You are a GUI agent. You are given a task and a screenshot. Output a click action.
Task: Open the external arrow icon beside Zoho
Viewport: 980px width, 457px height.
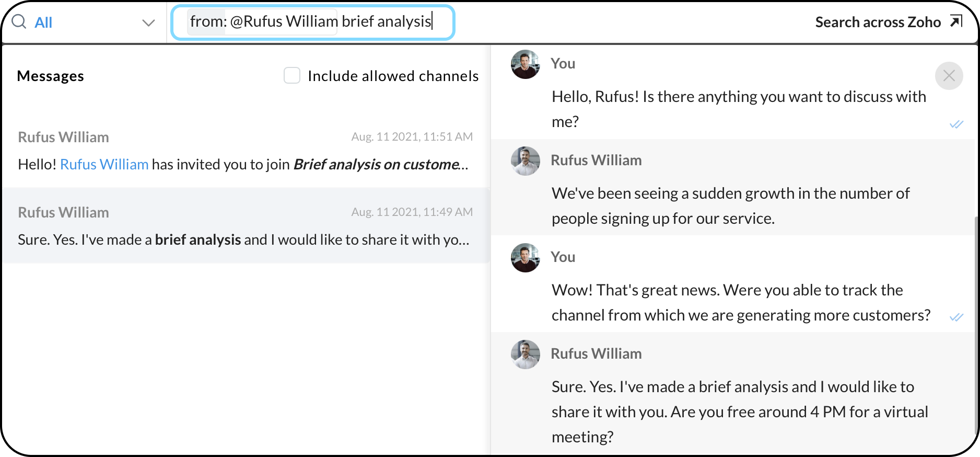pyautogui.click(x=956, y=21)
